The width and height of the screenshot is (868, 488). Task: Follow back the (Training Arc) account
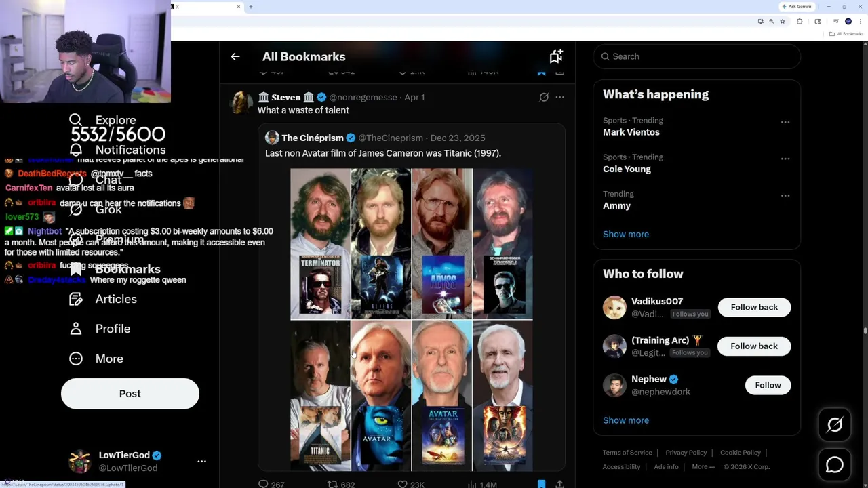point(754,346)
